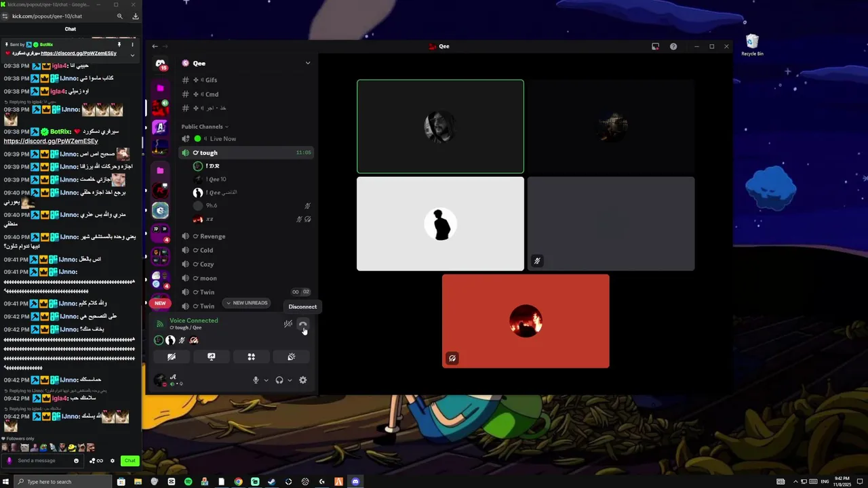Screen dimensions: 868x488
Task: Select user !DR in tough channel
Action: (x=251, y=166)
